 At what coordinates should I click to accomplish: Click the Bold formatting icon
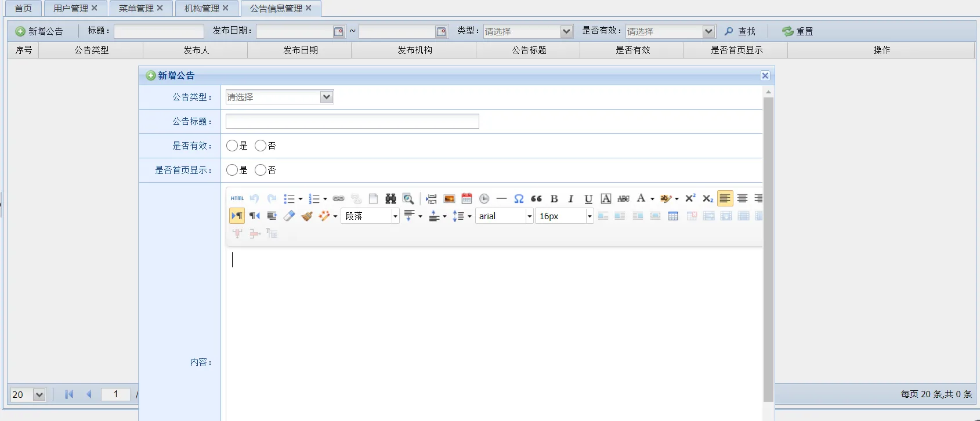[554, 199]
